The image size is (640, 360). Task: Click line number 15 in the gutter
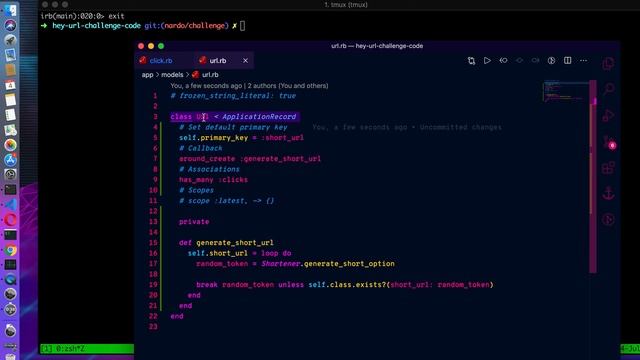point(153,242)
